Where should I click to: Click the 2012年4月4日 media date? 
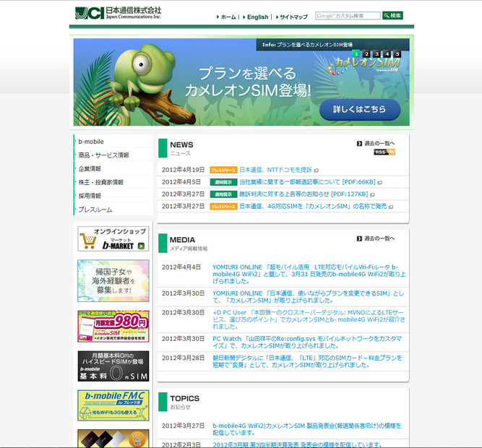point(181,267)
